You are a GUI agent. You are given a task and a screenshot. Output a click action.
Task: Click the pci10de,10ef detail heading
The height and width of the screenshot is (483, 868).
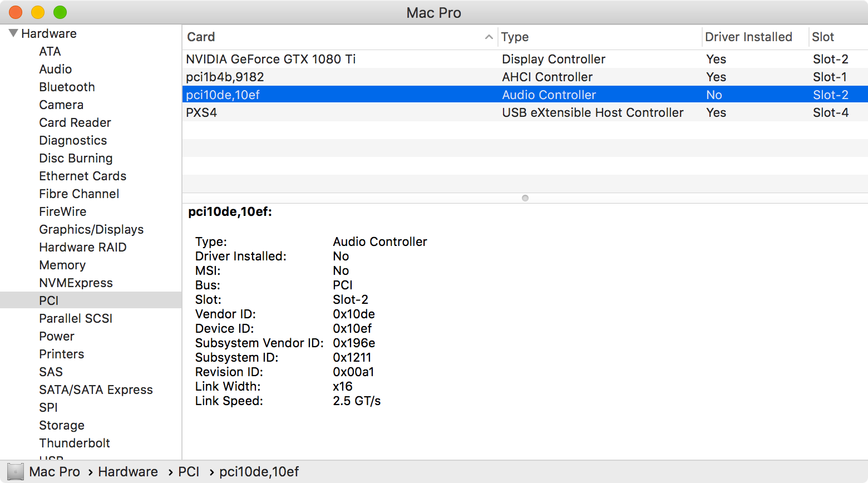230,211
